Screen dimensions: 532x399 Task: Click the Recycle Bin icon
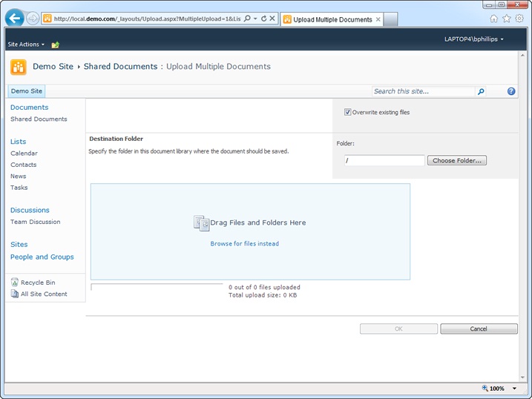(15, 282)
